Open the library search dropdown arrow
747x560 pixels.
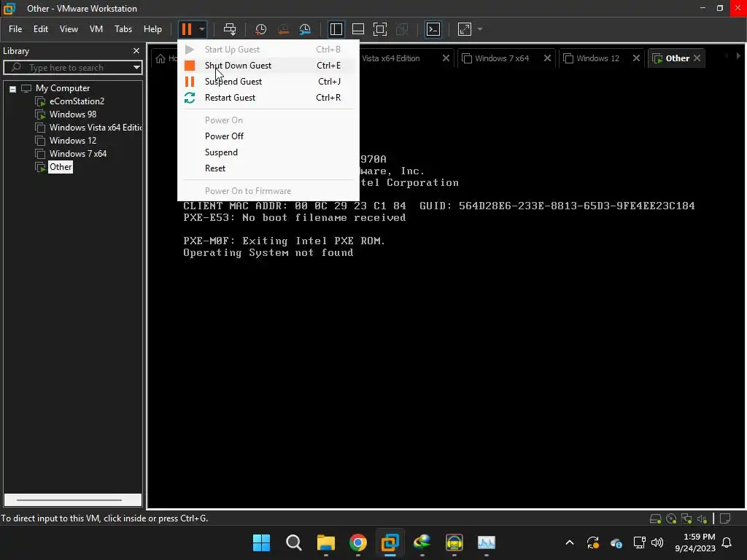point(136,68)
